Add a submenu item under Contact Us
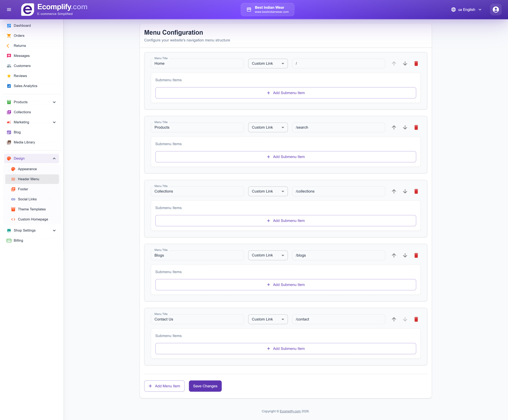The image size is (508, 420). (x=286, y=349)
